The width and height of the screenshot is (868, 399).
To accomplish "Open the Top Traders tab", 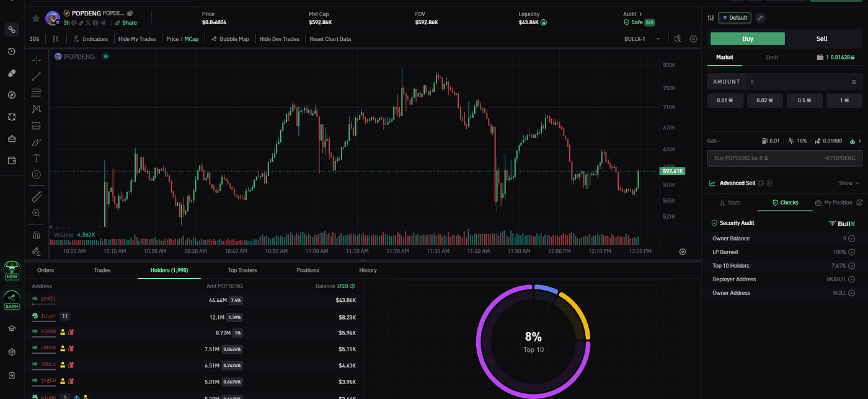I will [242, 270].
